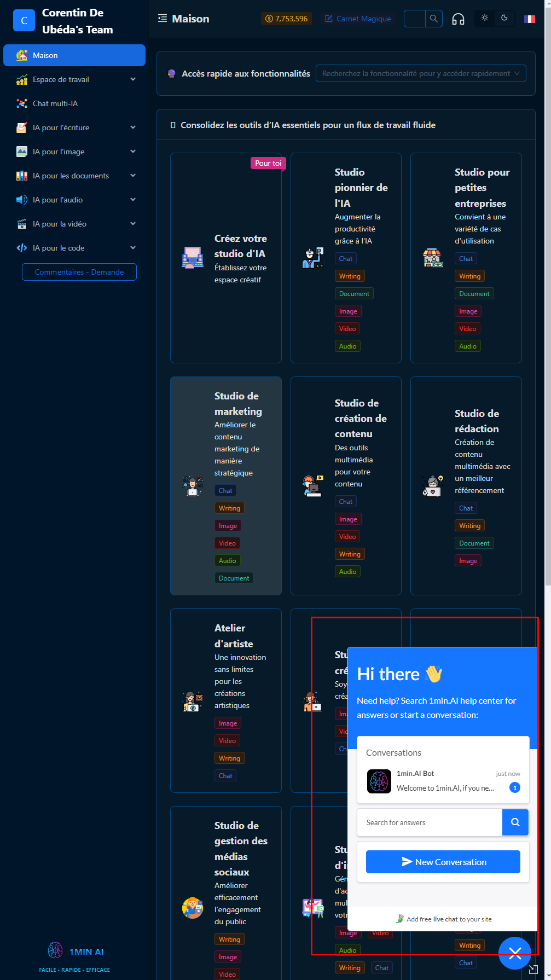This screenshot has height=980, width=551.
Task: Click the Search for answers field
Action: (430, 822)
